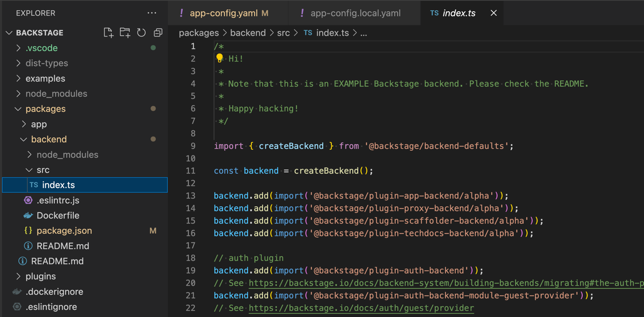Click the New Folder icon in Explorer
This screenshot has height=317, width=644.
tap(125, 33)
